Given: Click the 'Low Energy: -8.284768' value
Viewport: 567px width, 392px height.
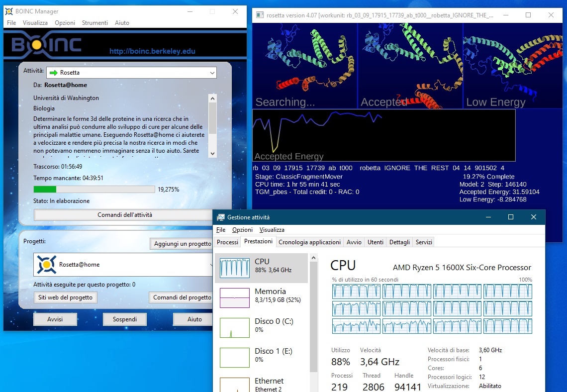Looking at the screenshot, I should click(493, 199).
